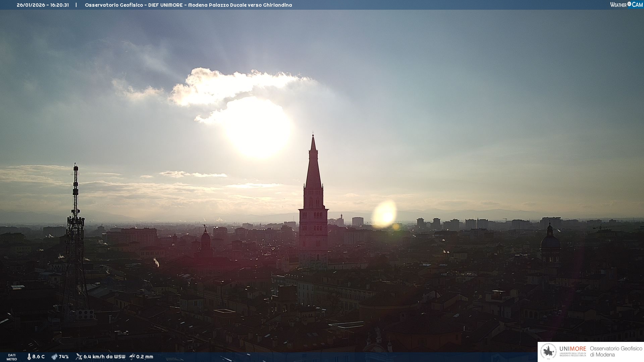644x362 pixels.
Task: Click the humidity water drops icon
Action: point(54,357)
